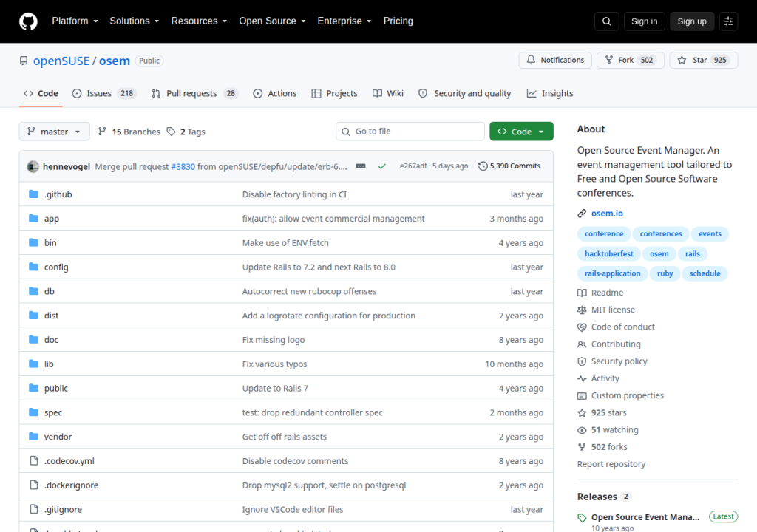757x532 pixels.
Task: Open the appearance settings icon beside Sign up
Action: (x=728, y=21)
